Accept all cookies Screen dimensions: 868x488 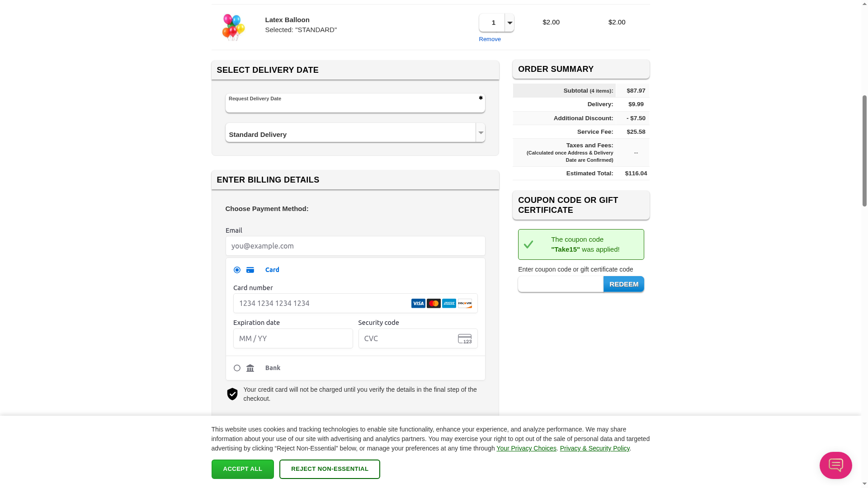pos(242,469)
